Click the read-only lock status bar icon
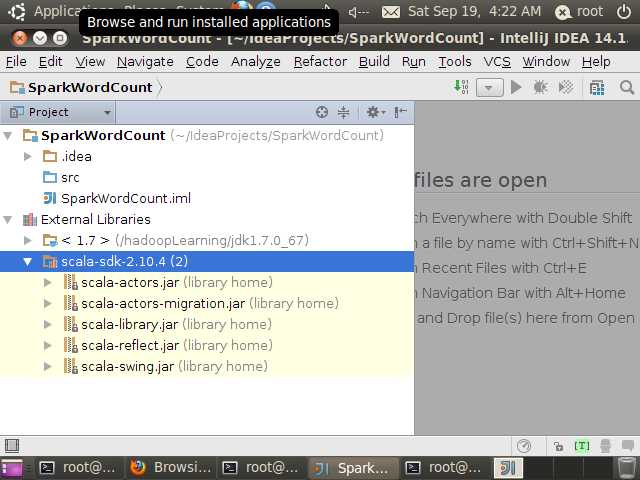Viewport: 640px width, 480px height. [558, 446]
